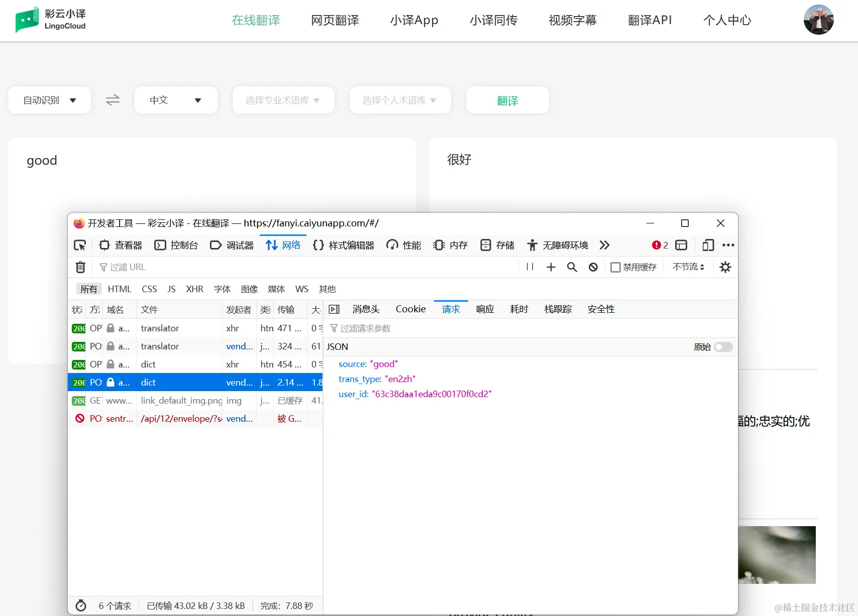
Task: Switch to 消息头 tab
Action: 366,309
